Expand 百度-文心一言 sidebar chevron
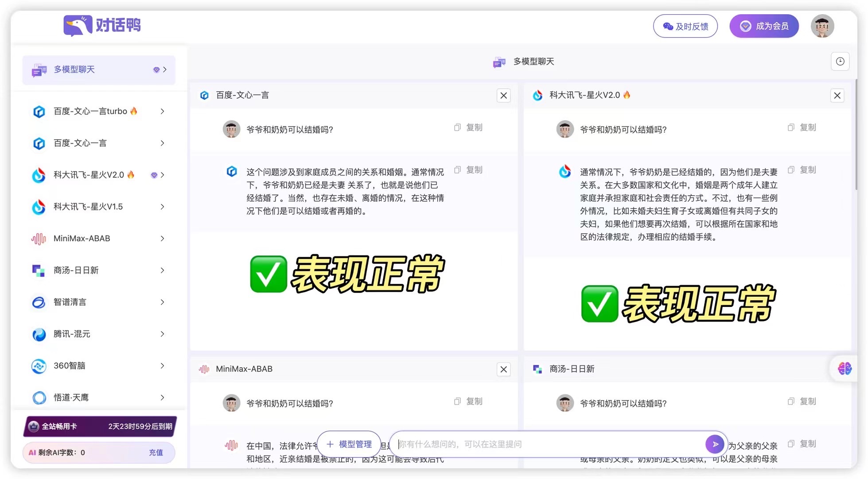This screenshot has height=479, width=868. tap(163, 143)
